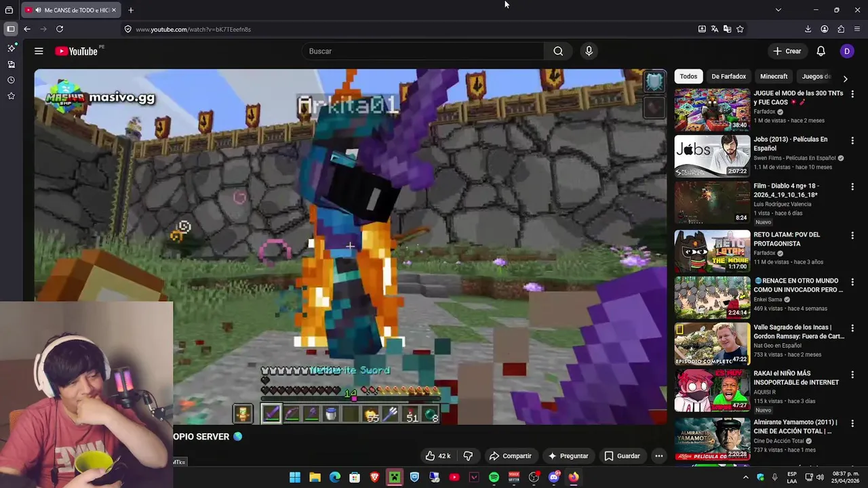Open 'JUGUE el MOD de las 300 TNTs' thumbnail
Screen dimensions: 868x488
[x=712, y=110]
